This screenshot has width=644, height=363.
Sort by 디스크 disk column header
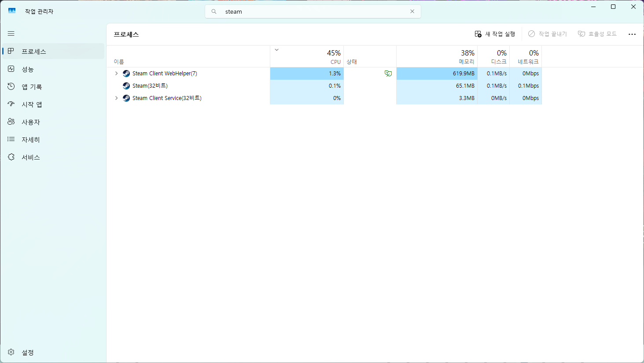pos(493,56)
